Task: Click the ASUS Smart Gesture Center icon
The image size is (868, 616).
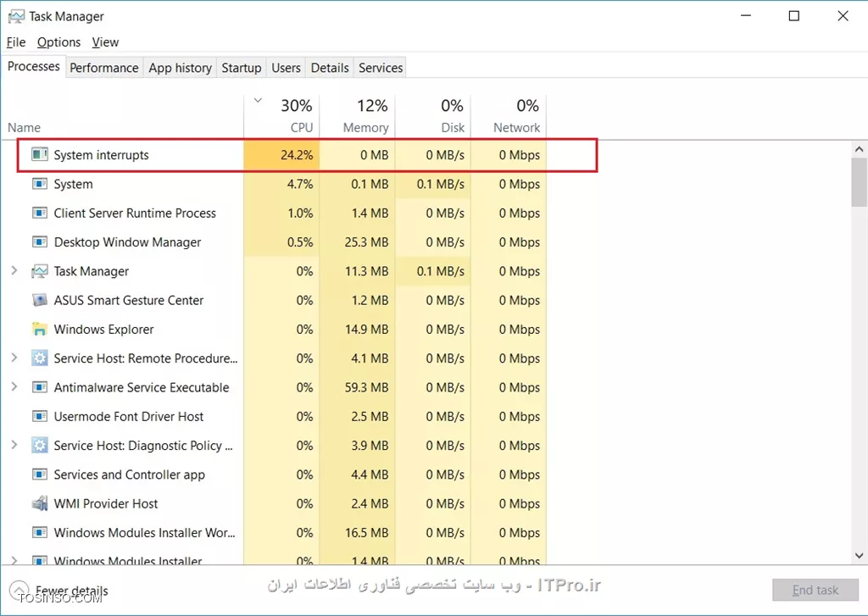Action: (39, 300)
